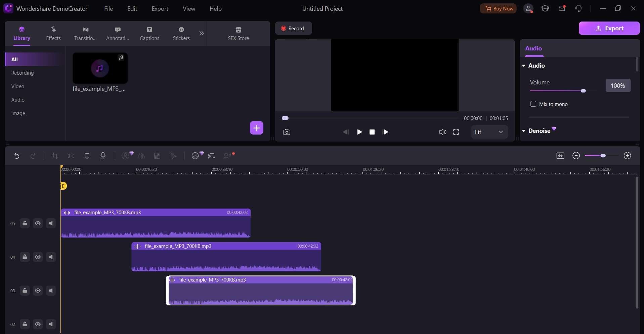Add media with the purple plus button
Screen dimensions: 644x334
click(257, 128)
